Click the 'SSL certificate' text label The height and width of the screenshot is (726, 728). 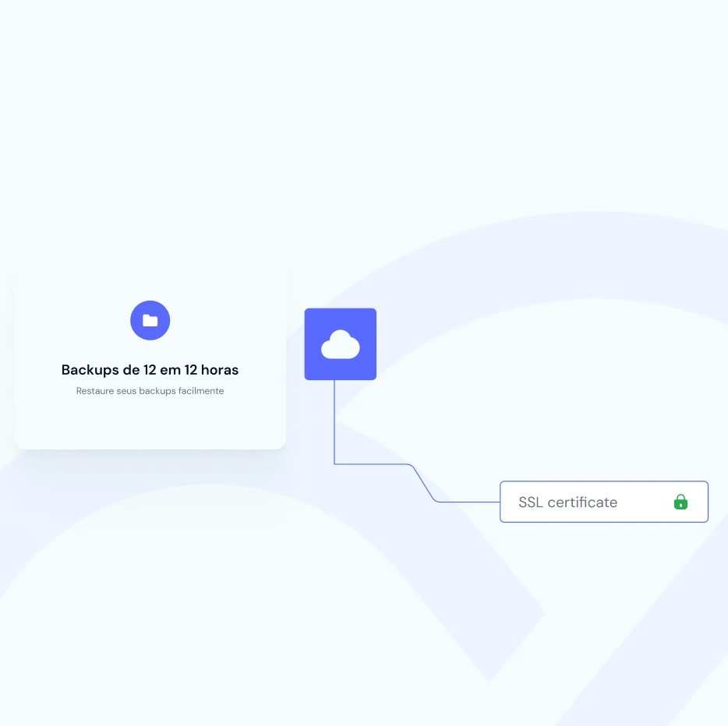pyautogui.click(x=567, y=502)
